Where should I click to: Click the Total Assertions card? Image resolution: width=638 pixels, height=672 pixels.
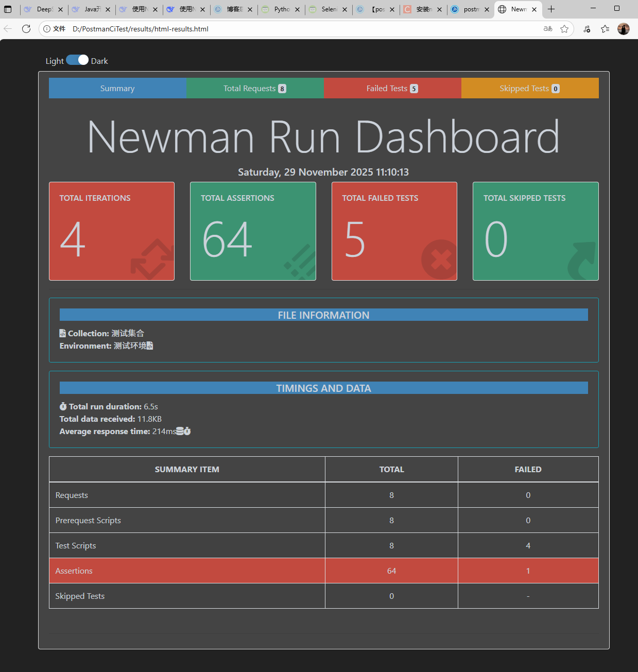(x=253, y=231)
